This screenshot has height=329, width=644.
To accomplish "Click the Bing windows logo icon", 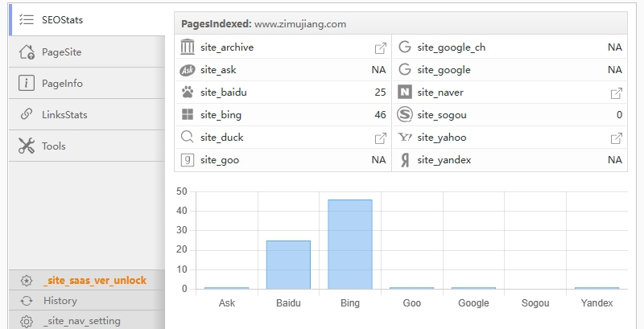I will (188, 115).
